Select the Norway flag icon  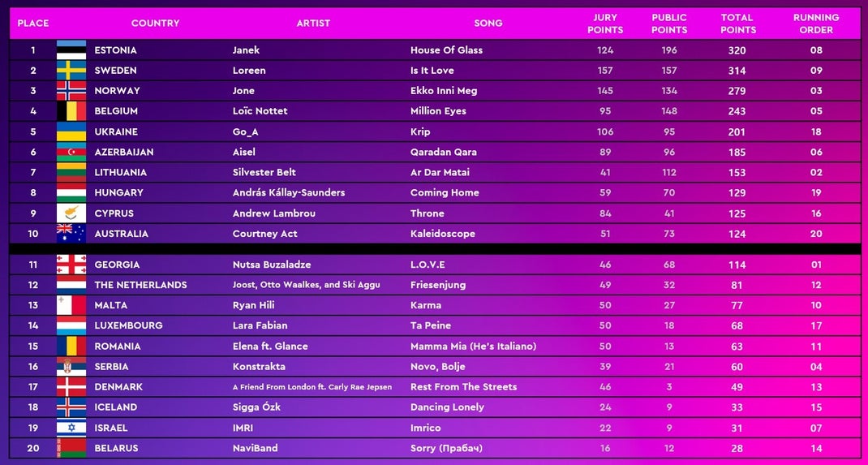71,91
